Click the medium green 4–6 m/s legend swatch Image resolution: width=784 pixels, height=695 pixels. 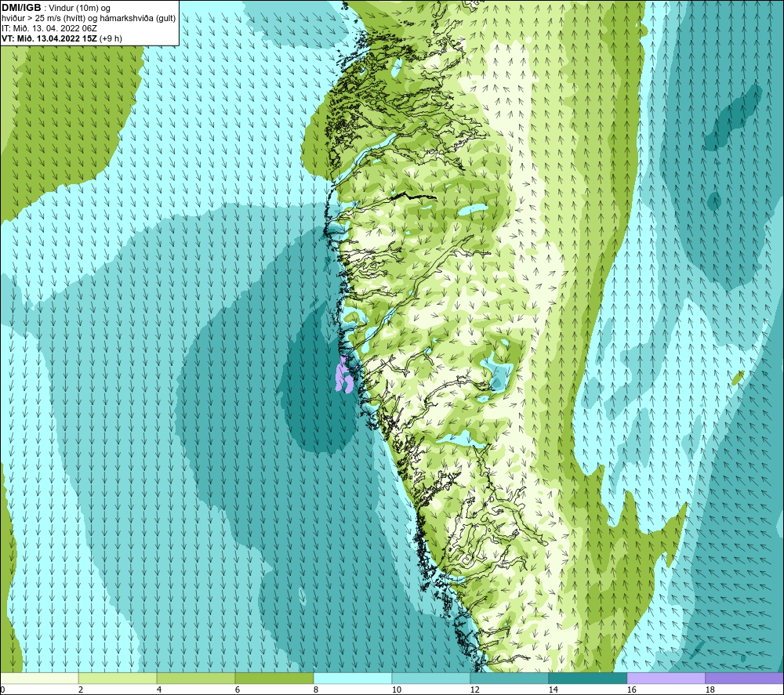pyautogui.click(x=196, y=678)
